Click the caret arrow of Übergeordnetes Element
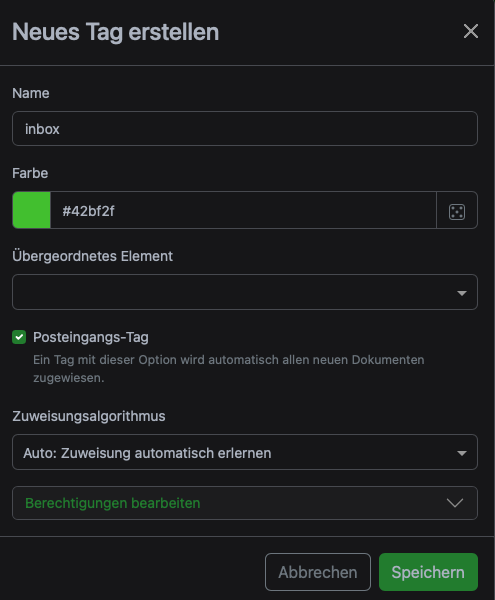The image size is (495, 600). (462, 293)
